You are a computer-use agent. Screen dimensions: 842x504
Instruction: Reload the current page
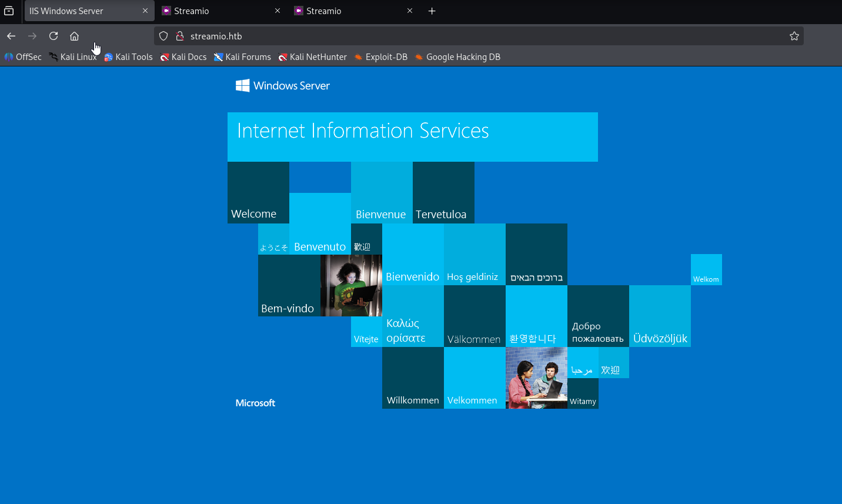tap(54, 36)
